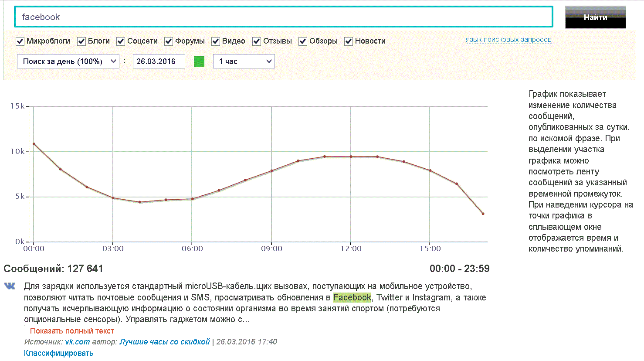Click the '26.03.2016 17:40' message timestamp

(x=247, y=342)
